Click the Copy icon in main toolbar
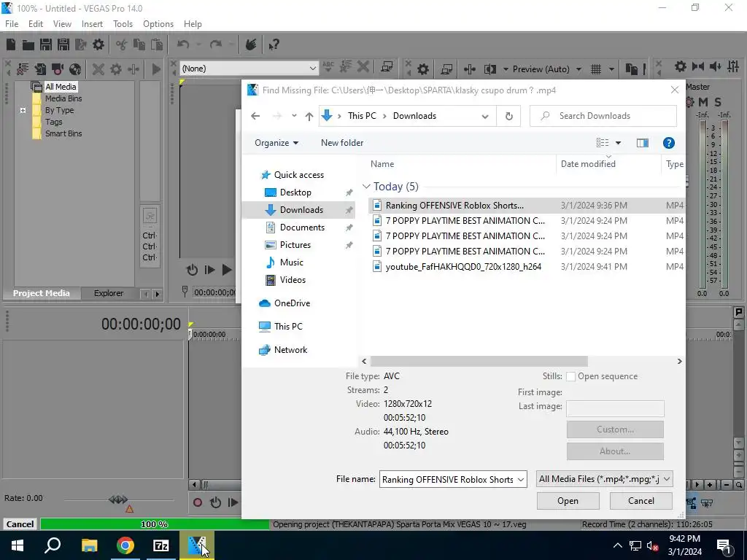This screenshot has width=747, height=560. pos(139,44)
